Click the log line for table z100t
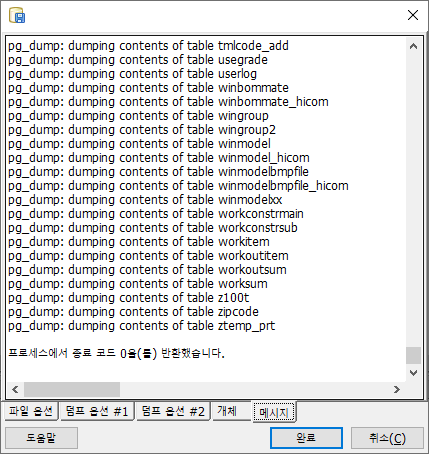The image size is (429, 454). coord(129,298)
